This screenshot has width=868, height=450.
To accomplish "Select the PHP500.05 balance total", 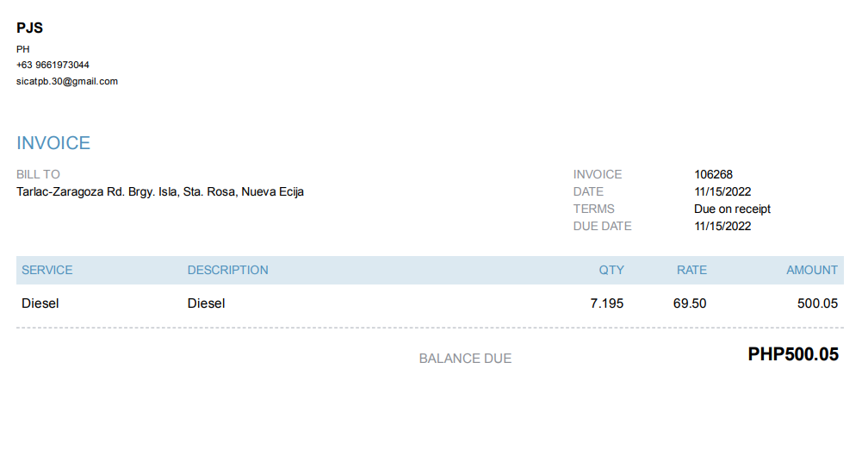I will coord(793,354).
